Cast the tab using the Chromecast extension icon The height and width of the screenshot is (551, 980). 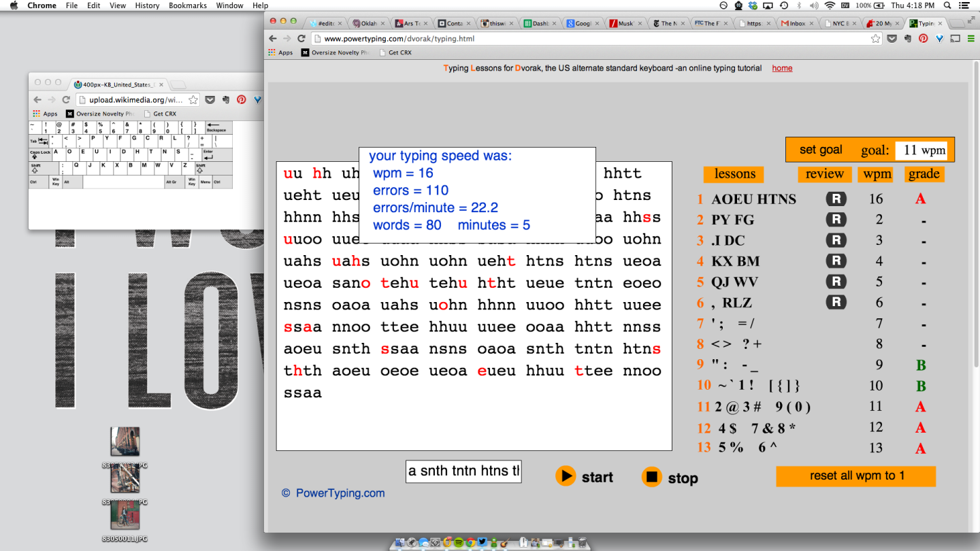pos(953,39)
